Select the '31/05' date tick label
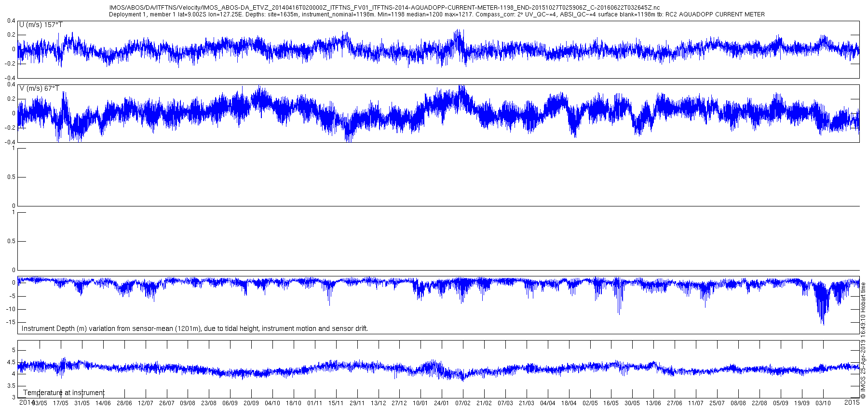 click(x=82, y=403)
